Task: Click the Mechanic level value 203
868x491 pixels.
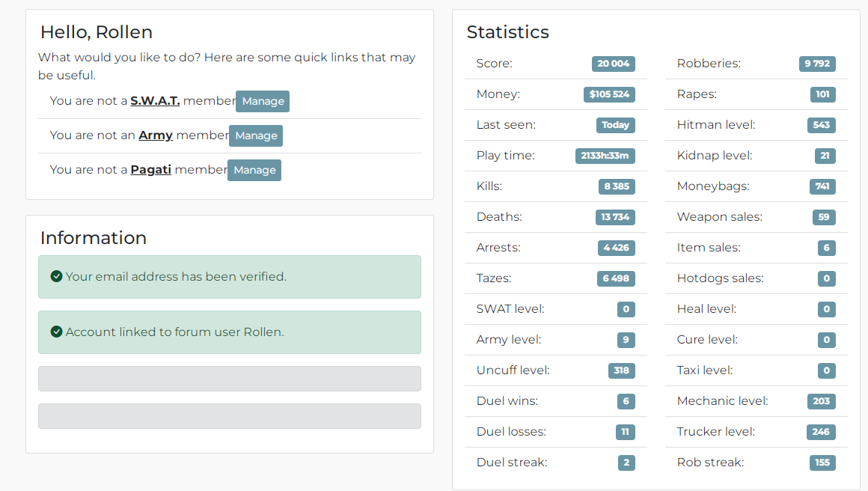Action: click(821, 401)
